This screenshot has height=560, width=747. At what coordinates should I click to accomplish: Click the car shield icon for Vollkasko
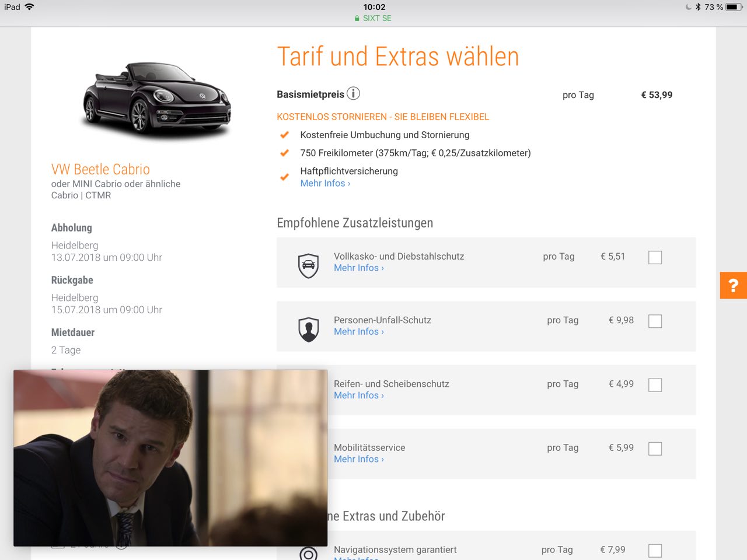[x=308, y=265]
